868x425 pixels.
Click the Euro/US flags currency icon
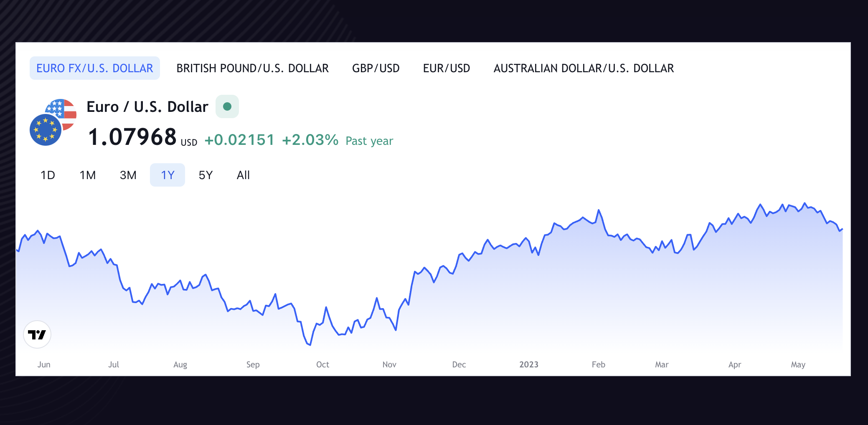coord(53,122)
